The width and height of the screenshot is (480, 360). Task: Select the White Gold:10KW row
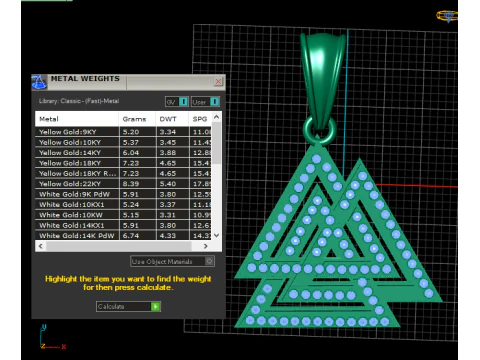[123, 215]
